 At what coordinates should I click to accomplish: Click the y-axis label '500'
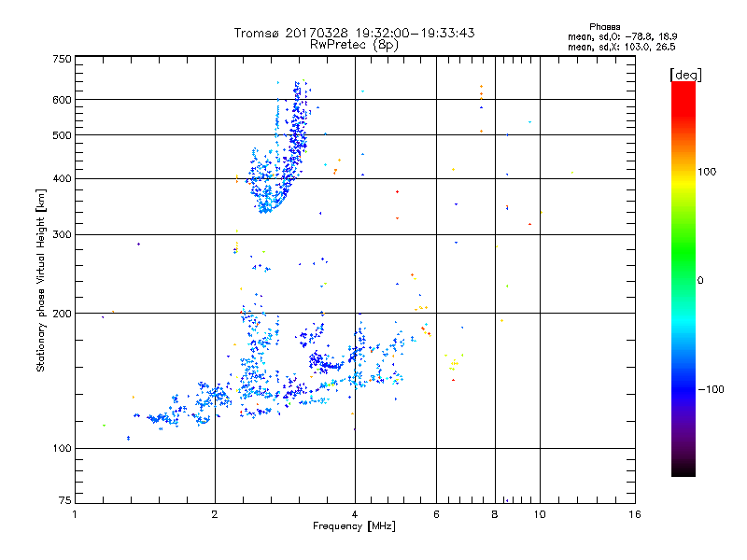[62, 135]
